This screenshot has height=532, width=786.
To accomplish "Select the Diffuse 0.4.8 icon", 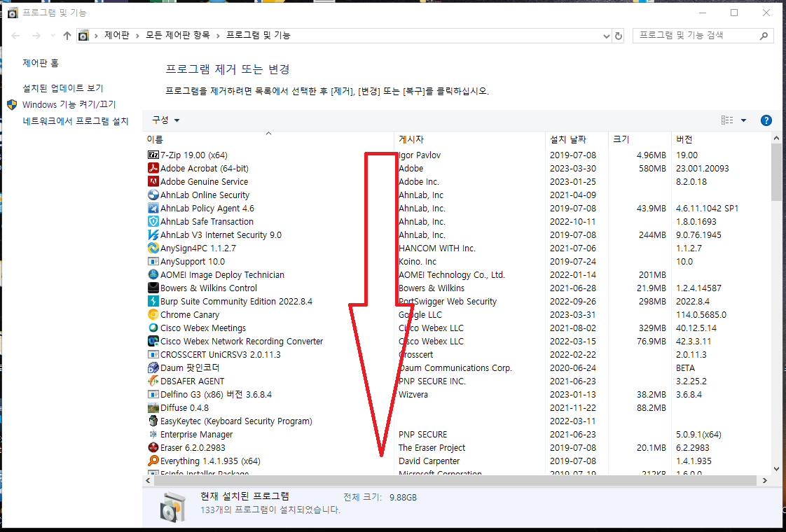I will coord(153,408).
